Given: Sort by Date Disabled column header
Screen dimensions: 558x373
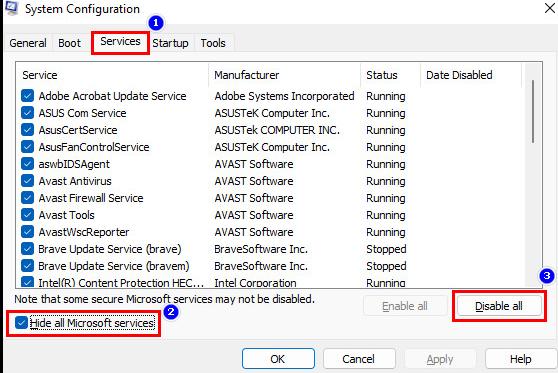Looking at the screenshot, I should (x=471, y=75).
